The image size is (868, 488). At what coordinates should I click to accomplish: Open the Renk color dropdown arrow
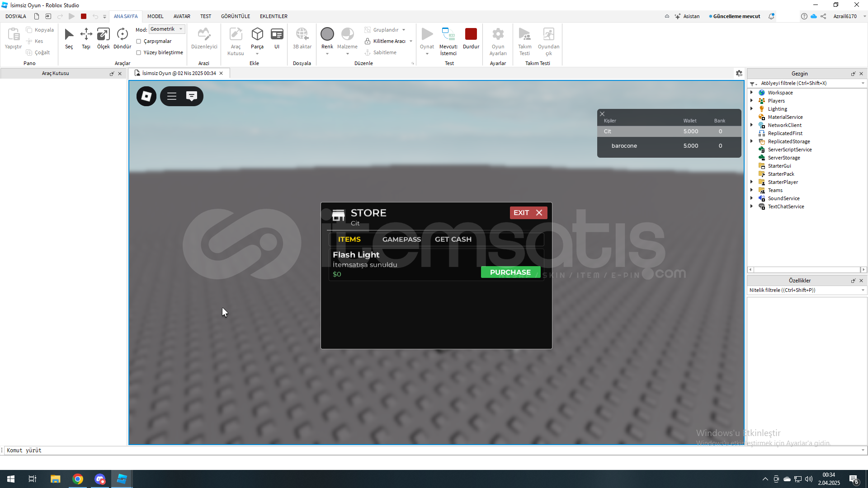[x=327, y=54]
